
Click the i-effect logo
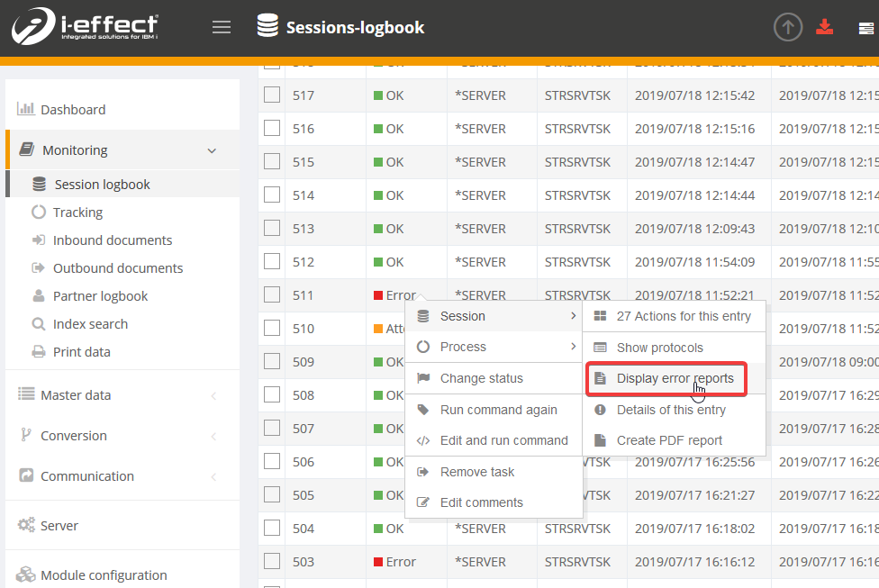pyautogui.click(x=86, y=28)
